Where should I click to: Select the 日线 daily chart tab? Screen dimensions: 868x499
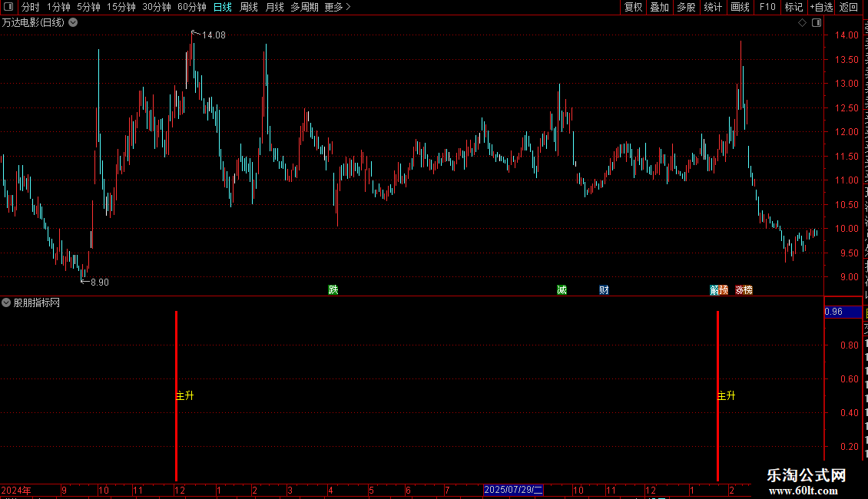click(x=223, y=7)
